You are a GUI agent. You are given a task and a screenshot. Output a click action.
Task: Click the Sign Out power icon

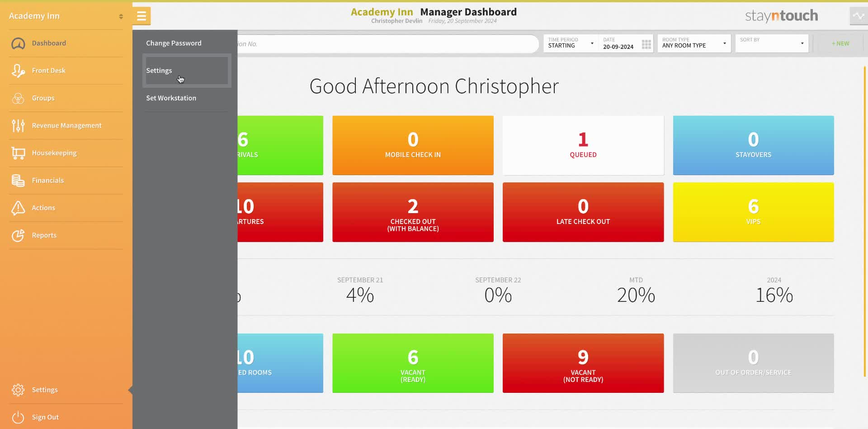(18, 417)
